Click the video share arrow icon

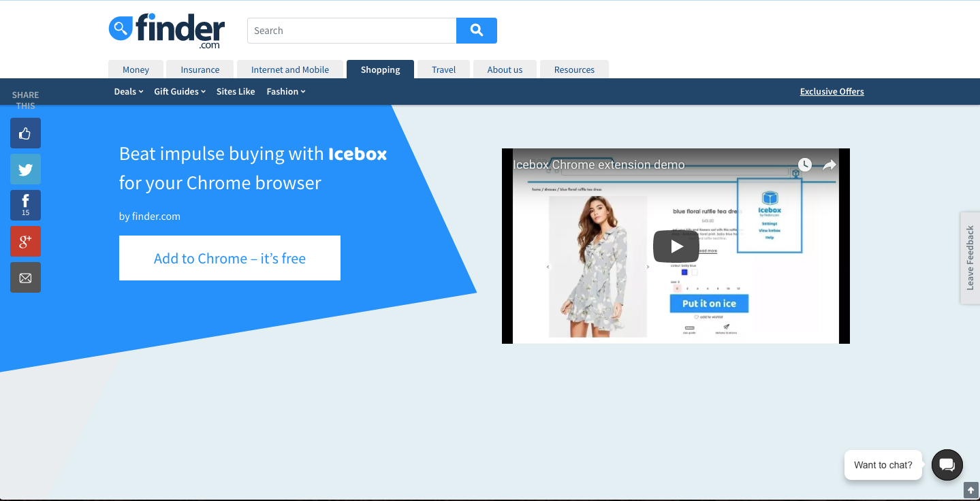point(829,165)
